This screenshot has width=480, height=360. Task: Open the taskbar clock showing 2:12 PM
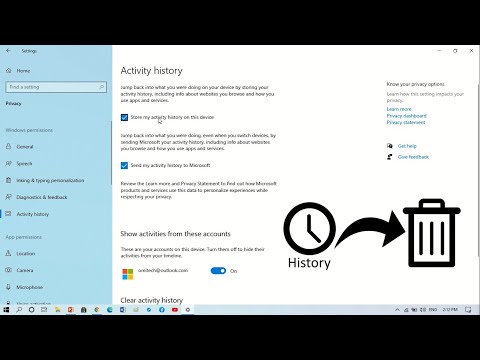450,310
